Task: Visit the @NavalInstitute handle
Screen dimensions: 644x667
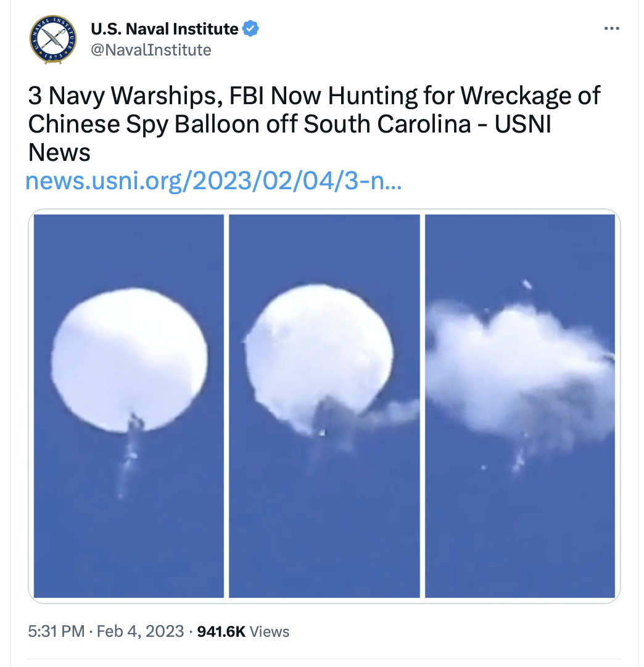Action: (151, 50)
